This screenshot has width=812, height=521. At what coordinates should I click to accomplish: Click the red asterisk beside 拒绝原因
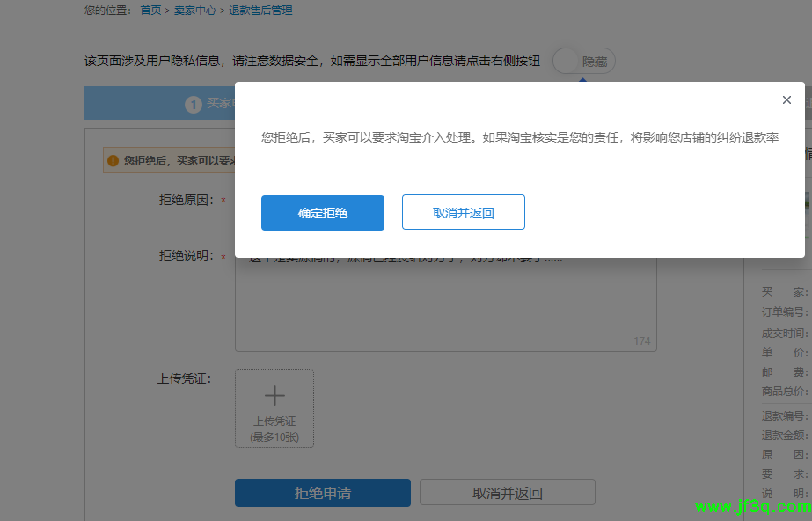(223, 201)
